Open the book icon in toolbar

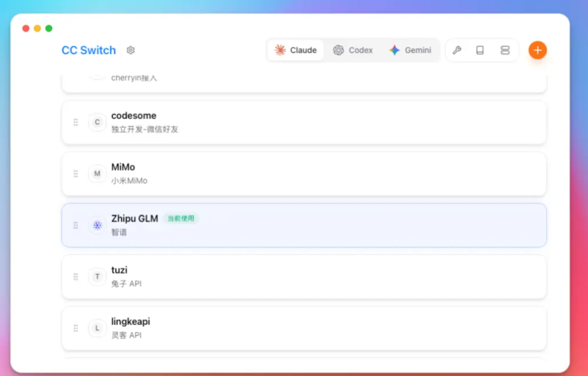tap(480, 50)
